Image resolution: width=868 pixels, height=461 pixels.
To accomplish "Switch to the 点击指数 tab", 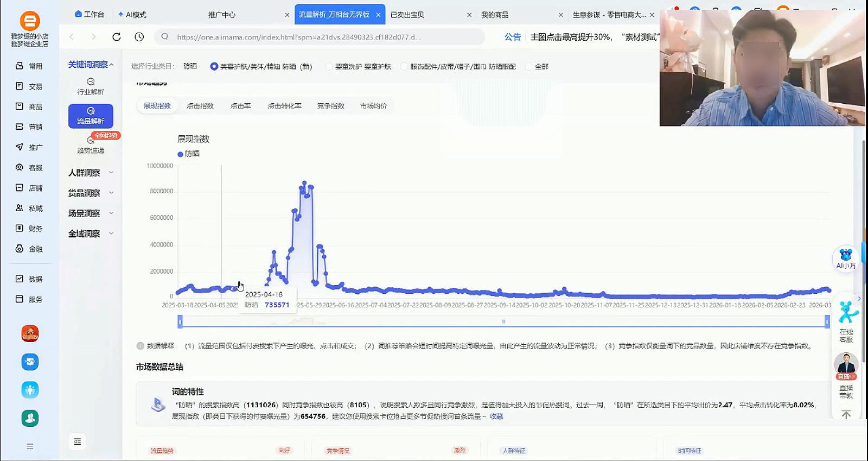I will (x=200, y=106).
